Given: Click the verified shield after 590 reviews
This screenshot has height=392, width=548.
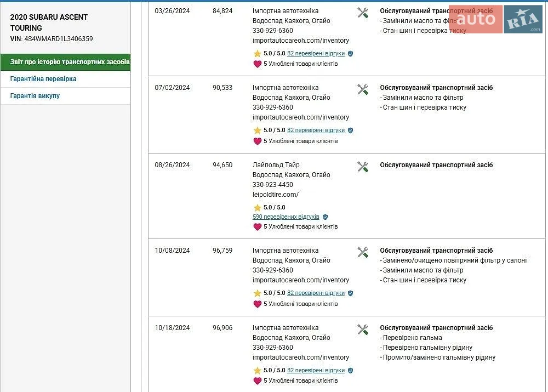Looking at the screenshot, I should [325, 217].
